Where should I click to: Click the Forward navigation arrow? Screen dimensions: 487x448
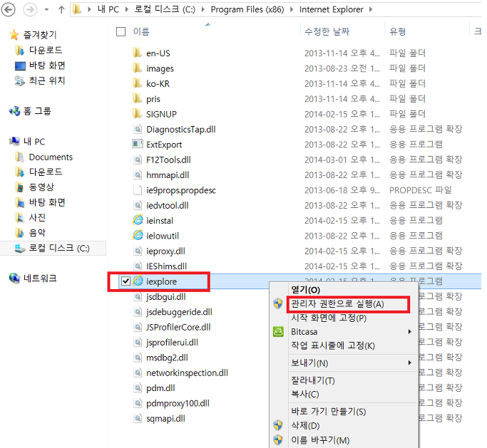(30, 10)
